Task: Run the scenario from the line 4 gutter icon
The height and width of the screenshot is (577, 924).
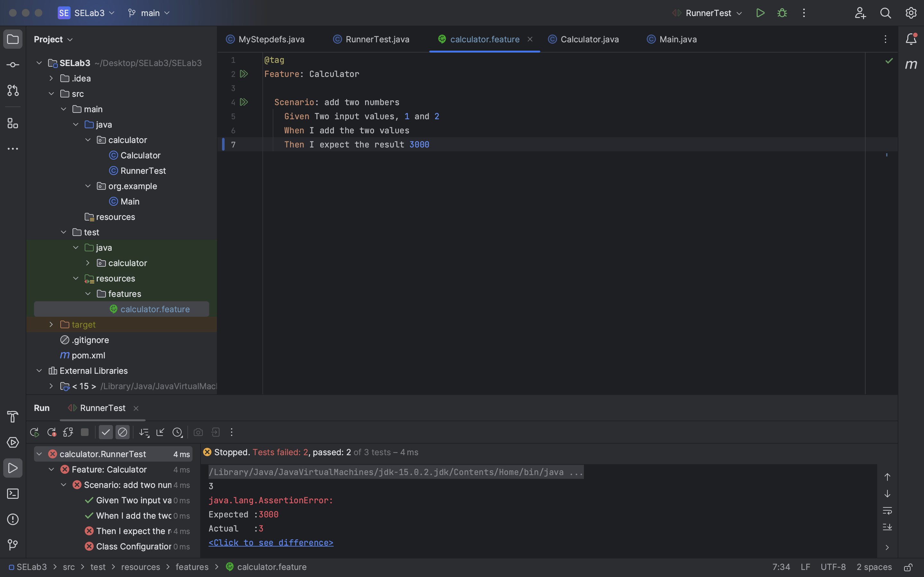Action: point(244,102)
